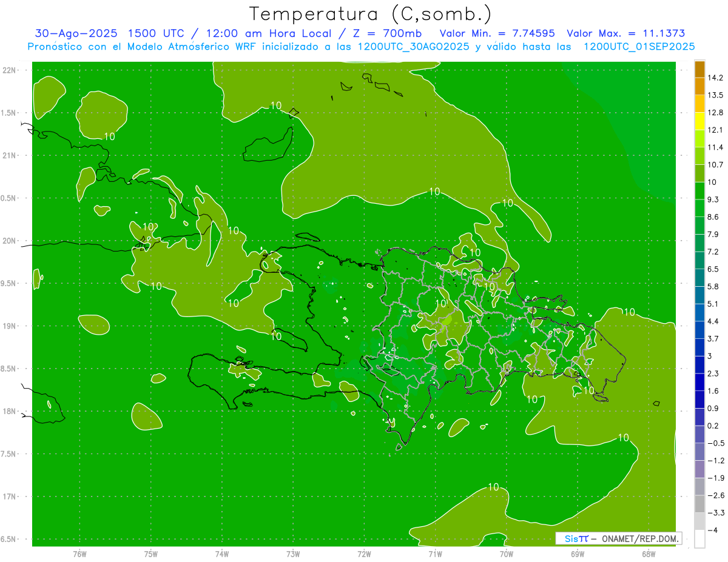The image size is (728, 562).
Task: Click the 3.7 colorbar value
Action: (x=713, y=338)
